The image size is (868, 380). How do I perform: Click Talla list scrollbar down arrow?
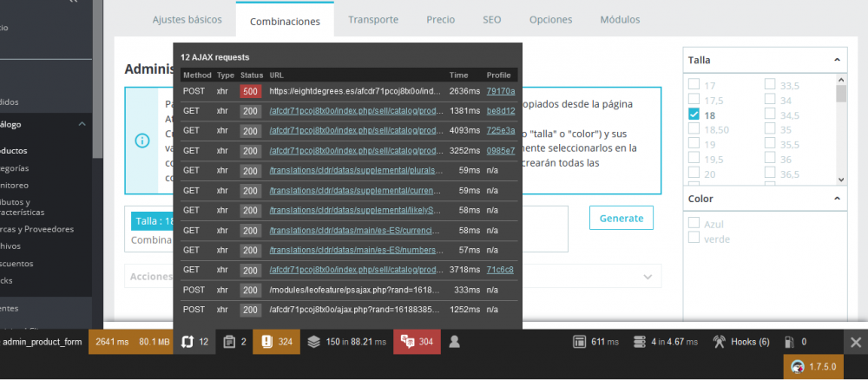pos(841,180)
